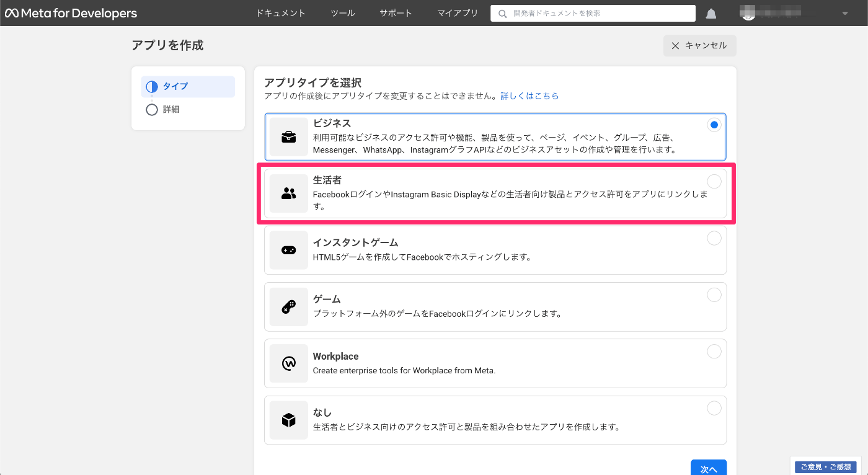
Task: Go to the タイプ step
Action: [x=188, y=87]
